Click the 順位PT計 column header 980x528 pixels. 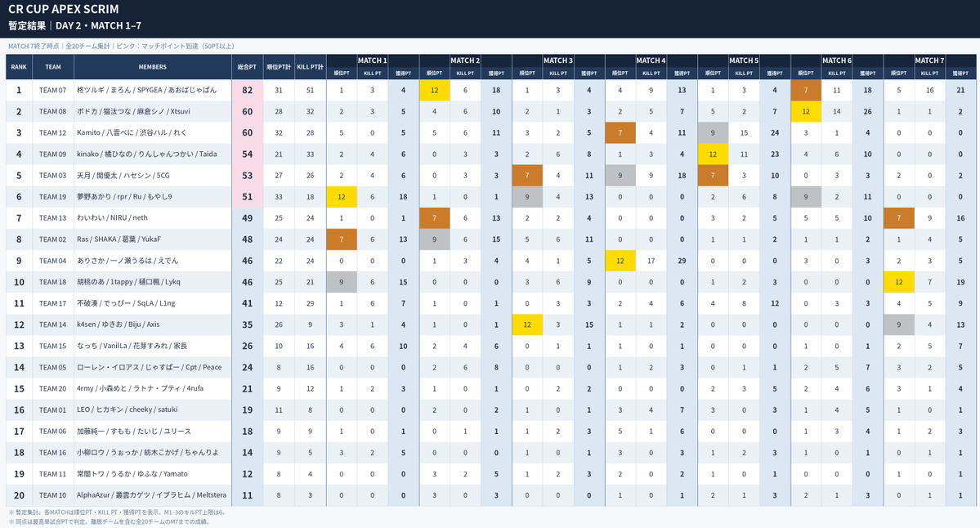pos(279,67)
